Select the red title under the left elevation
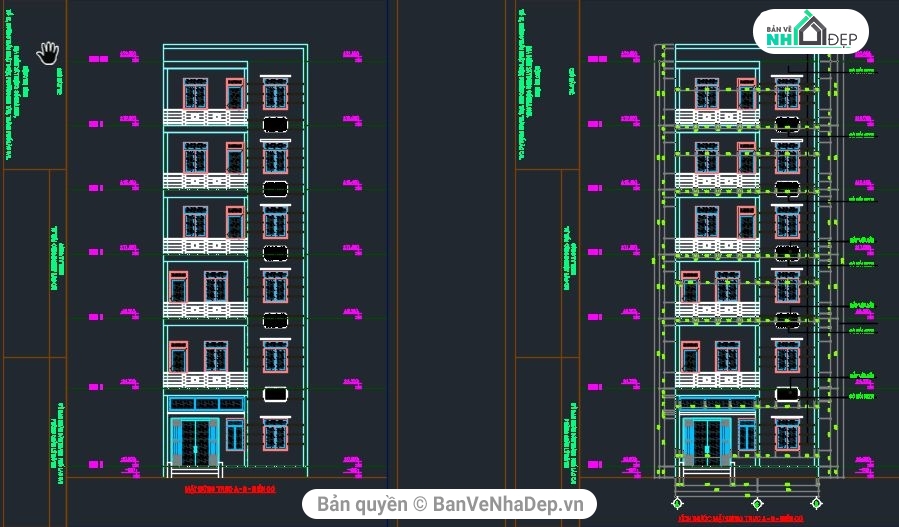The image size is (899, 527). [x=230, y=489]
